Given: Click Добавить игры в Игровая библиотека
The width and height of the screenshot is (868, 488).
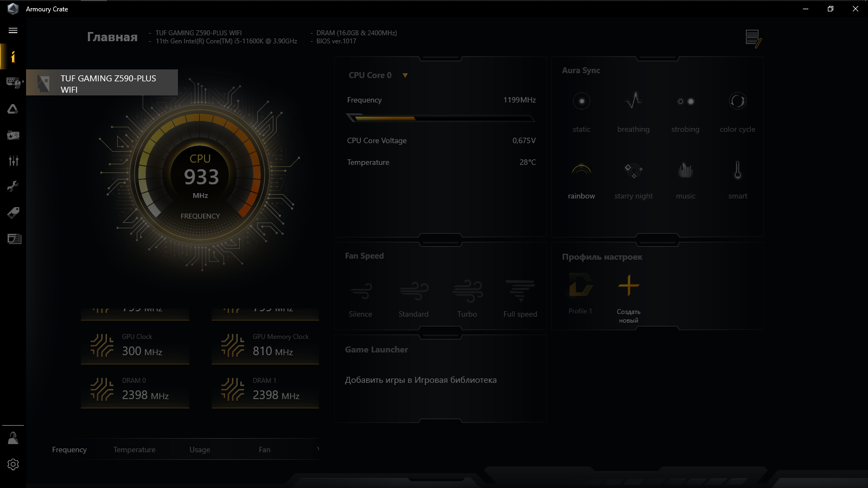Looking at the screenshot, I should [x=421, y=380].
